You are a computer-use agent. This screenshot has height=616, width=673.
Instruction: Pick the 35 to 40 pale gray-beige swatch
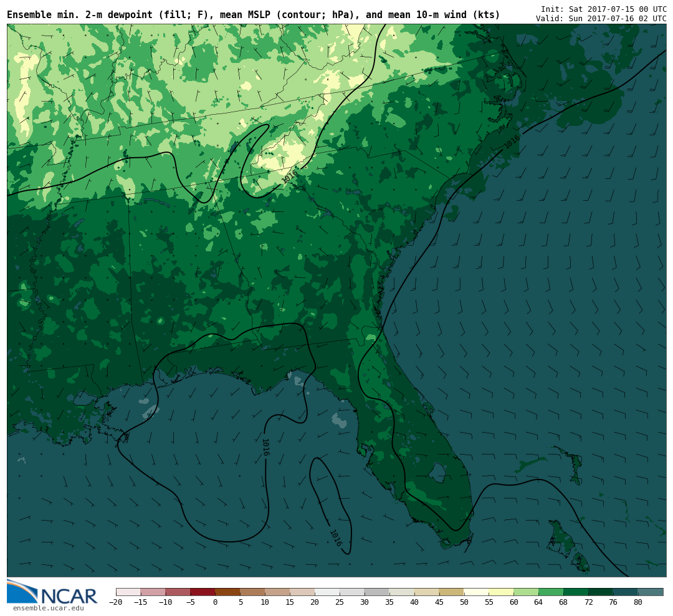[402, 592]
